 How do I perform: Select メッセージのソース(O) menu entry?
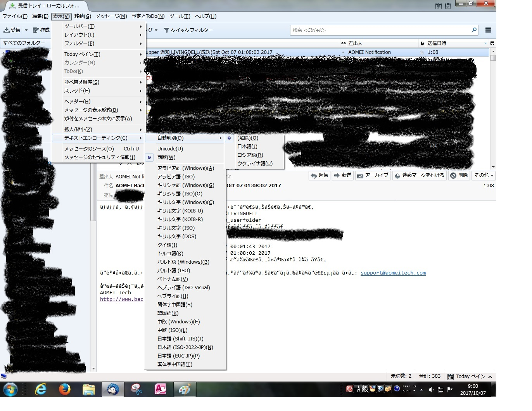coord(89,149)
